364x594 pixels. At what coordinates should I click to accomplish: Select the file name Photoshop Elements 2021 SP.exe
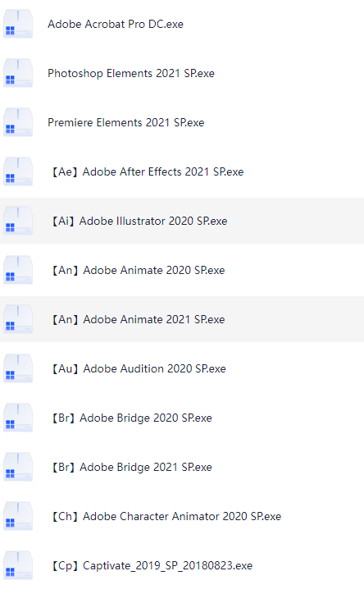pyautogui.click(x=131, y=74)
